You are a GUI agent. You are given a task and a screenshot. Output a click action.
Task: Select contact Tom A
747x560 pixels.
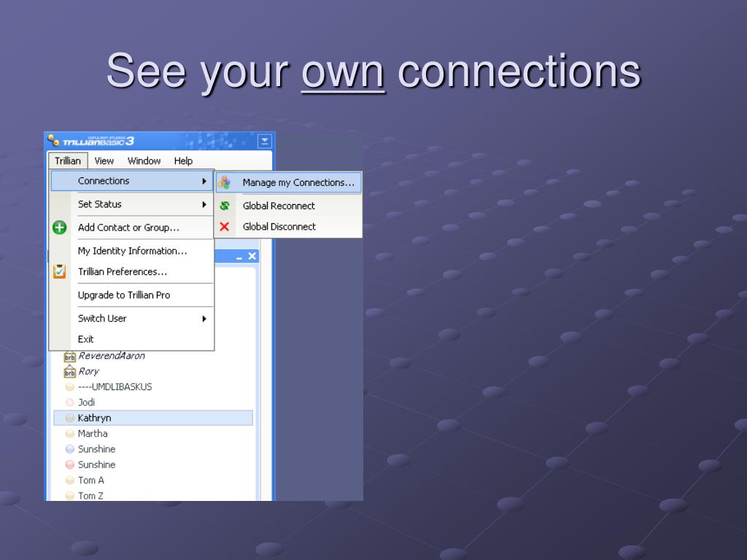click(x=91, y=480)
